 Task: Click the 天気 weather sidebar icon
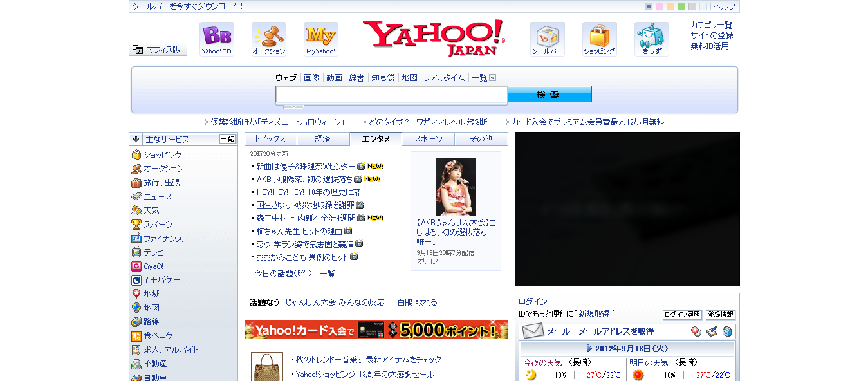pyautogui.click(x=136, y=210)
